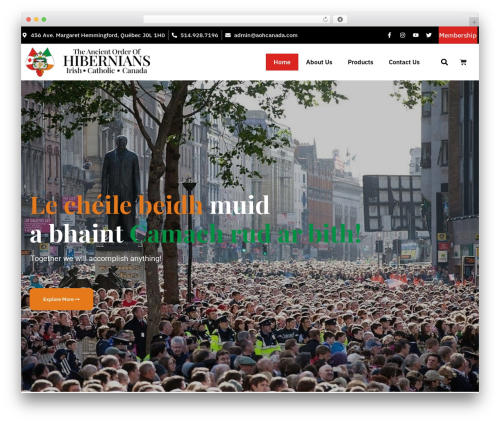Click the admin@aohcanada.com email link
Screen dimensions: 500x423
265,35
